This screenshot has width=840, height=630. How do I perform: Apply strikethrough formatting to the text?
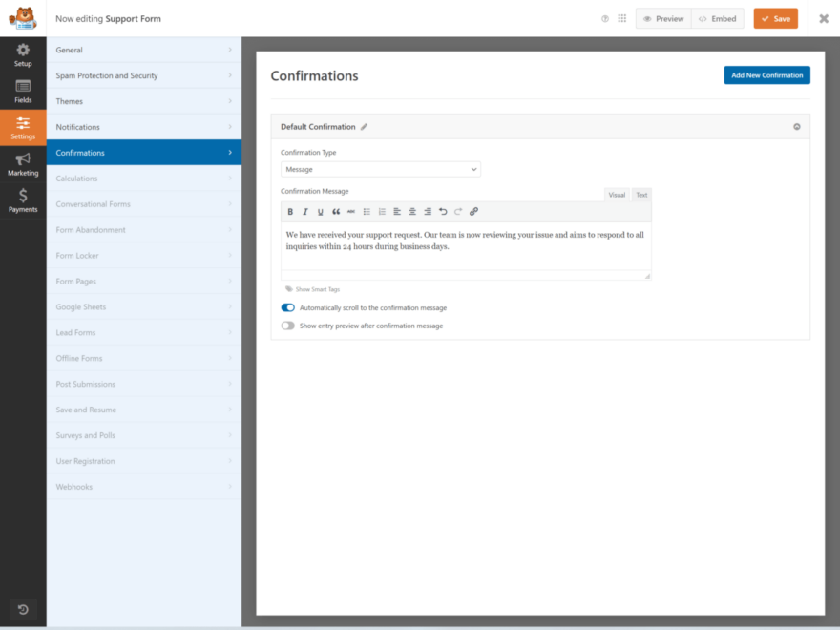point(351,211)
